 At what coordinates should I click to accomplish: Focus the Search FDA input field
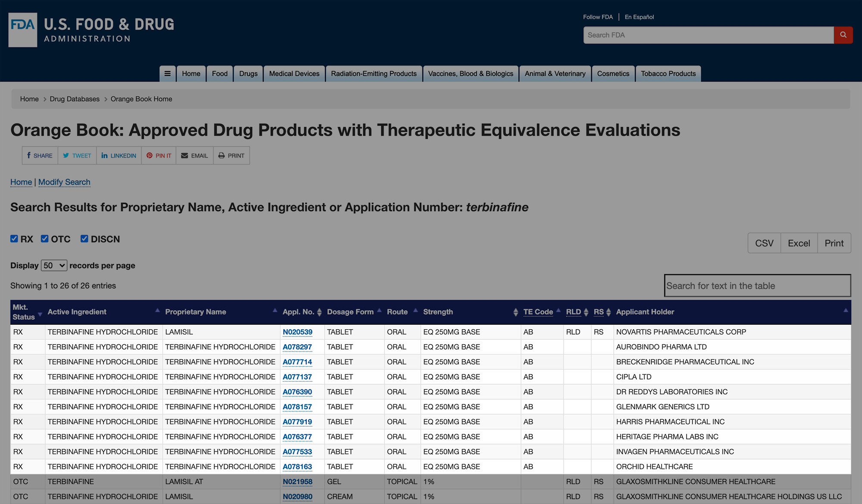coord(709,35)
